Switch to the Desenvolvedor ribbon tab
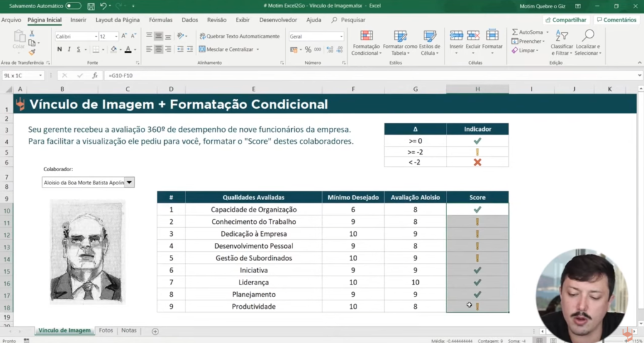 tap(278, 20)
